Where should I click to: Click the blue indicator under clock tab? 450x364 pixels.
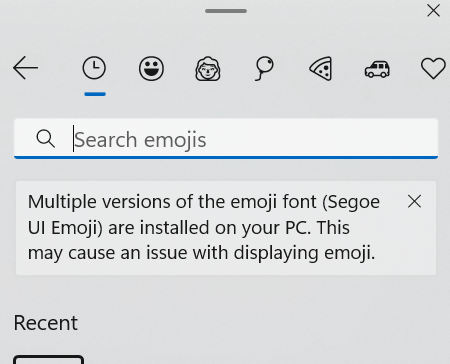point(95,94)
